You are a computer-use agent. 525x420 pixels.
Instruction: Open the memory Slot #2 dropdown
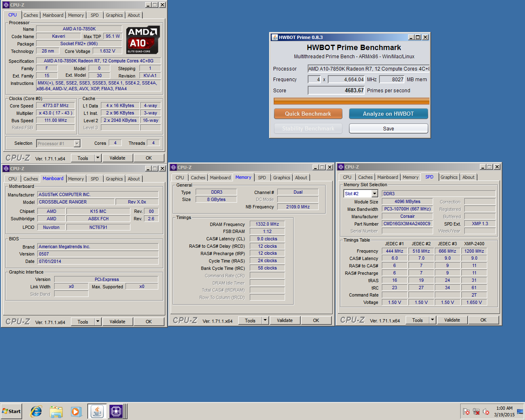pos(374,194)
